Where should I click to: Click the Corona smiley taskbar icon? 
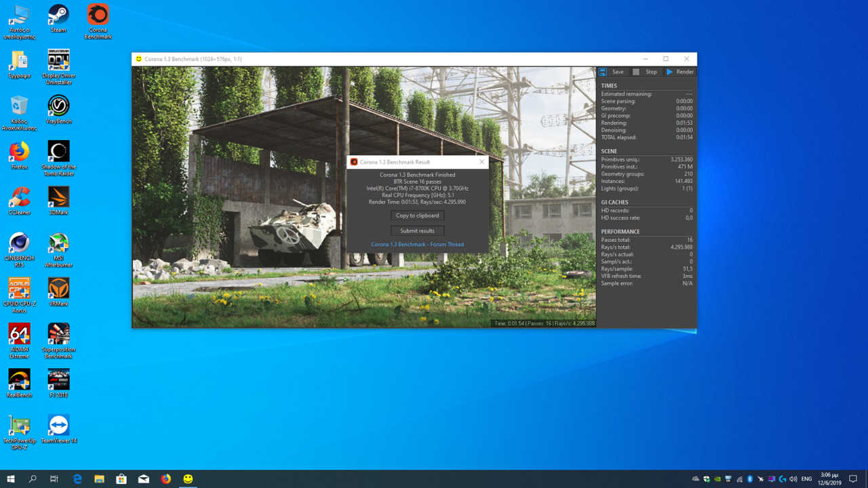click(x=188, y=479)
